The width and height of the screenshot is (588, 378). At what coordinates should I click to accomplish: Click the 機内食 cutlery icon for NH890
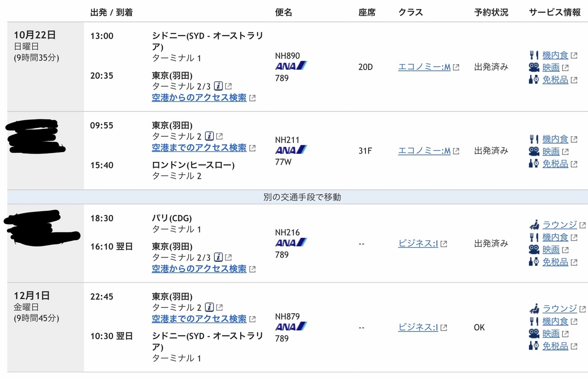[x=534, y=55]
